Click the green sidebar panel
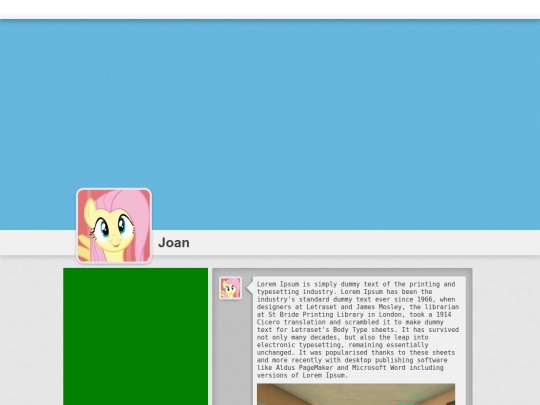The width and height of the screenshot is (540, 405). (136, 336)
